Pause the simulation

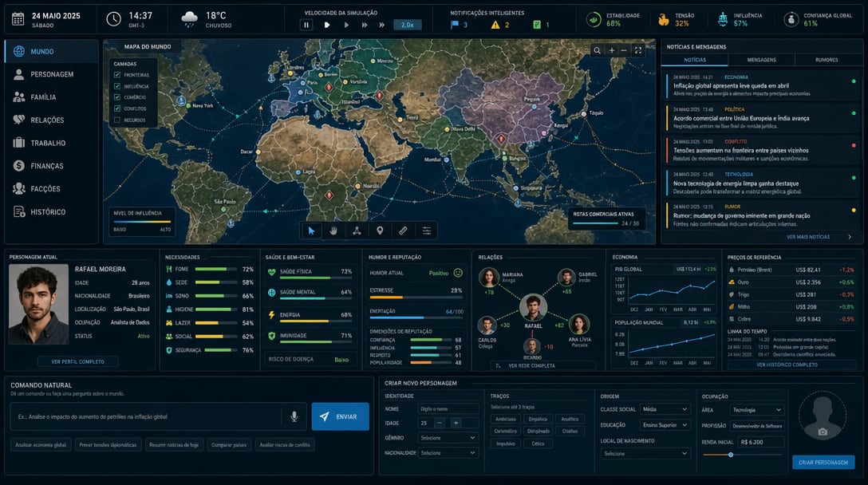306,25
